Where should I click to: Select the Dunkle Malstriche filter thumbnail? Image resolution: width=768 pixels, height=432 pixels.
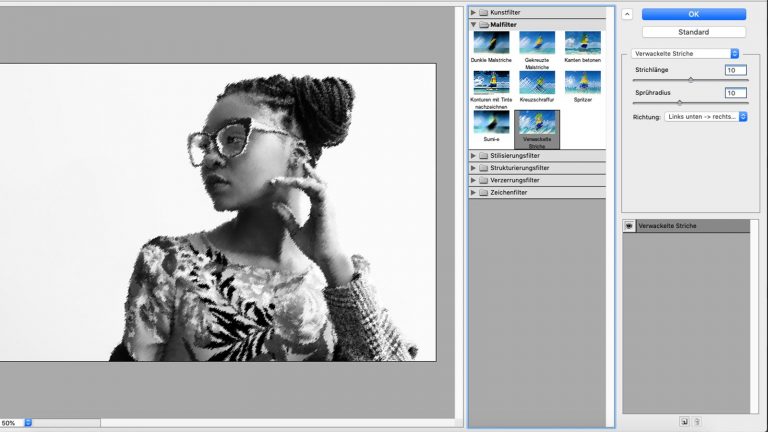coord(491,42)
